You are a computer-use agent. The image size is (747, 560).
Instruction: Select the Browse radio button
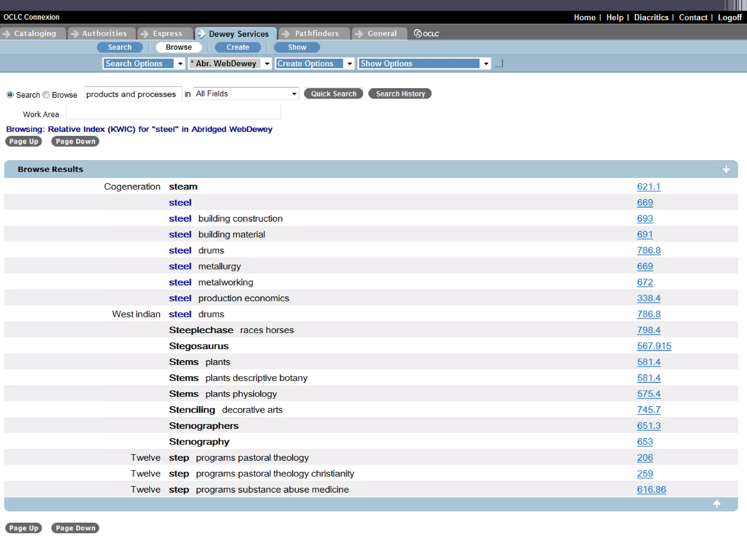click(x=46, y=95)
